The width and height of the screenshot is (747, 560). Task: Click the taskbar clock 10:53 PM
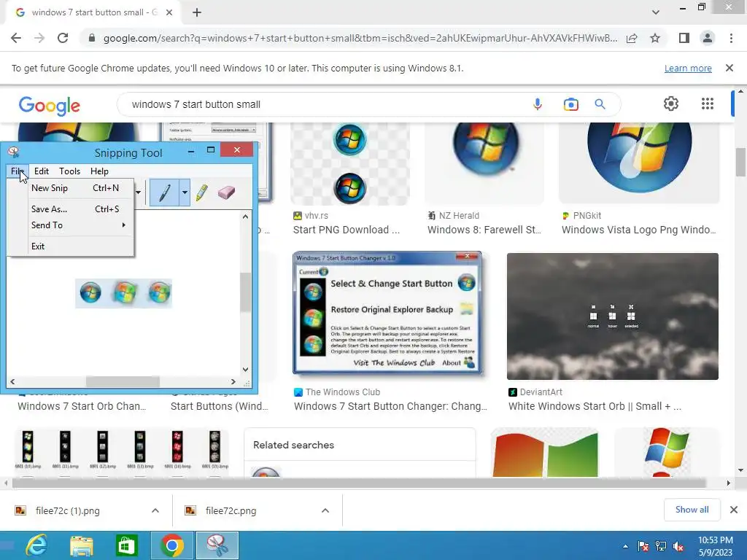(x=715, y=540)
